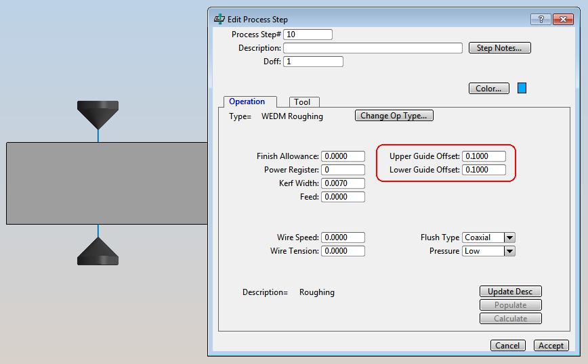Viewport: 588px width, 364px height.
Task: Click the Update Desc button
Action: (x=510, y=292)
